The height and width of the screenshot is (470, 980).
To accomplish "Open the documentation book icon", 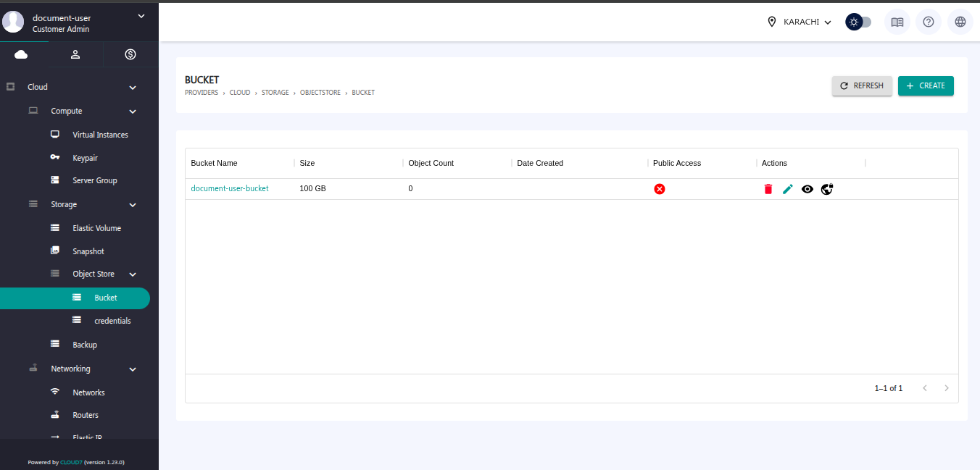I will (x=897, y=22).
